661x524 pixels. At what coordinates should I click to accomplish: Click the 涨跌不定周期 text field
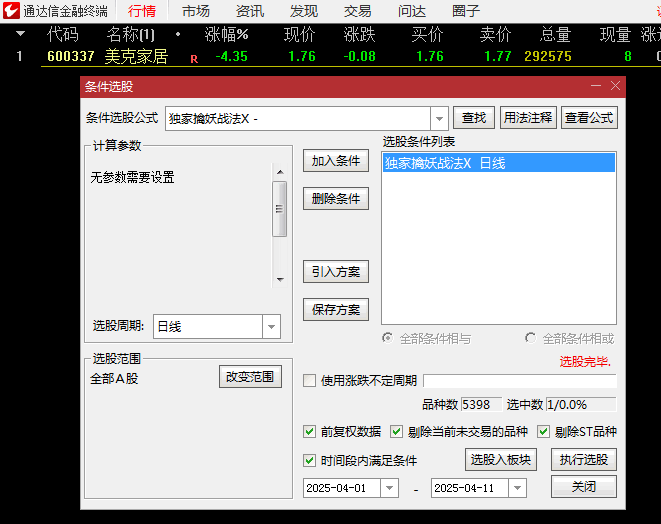point(520,381)
